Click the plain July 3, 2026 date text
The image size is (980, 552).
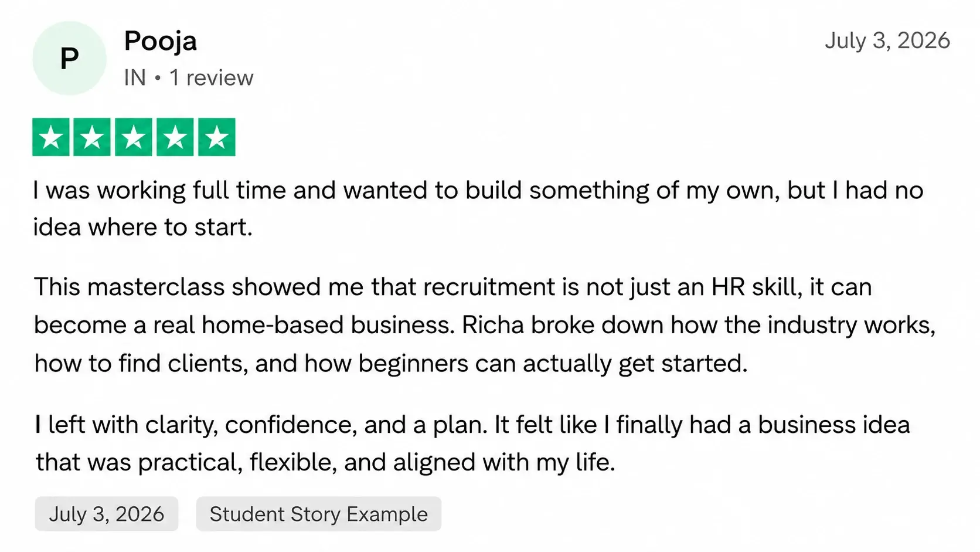pos(887,40)
